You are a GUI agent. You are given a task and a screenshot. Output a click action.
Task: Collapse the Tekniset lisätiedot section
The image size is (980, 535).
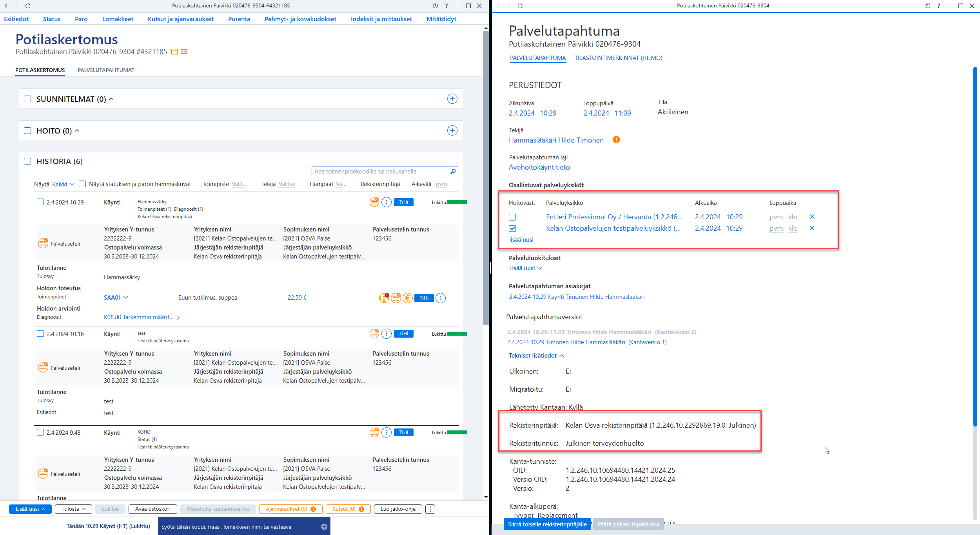pos(536,356)
